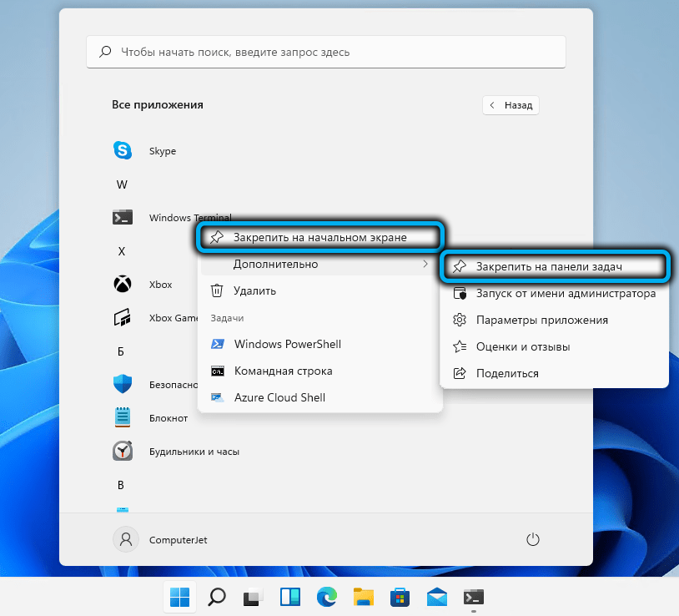Open Microsoft Edge on the taskbar

tap(326, 597)
